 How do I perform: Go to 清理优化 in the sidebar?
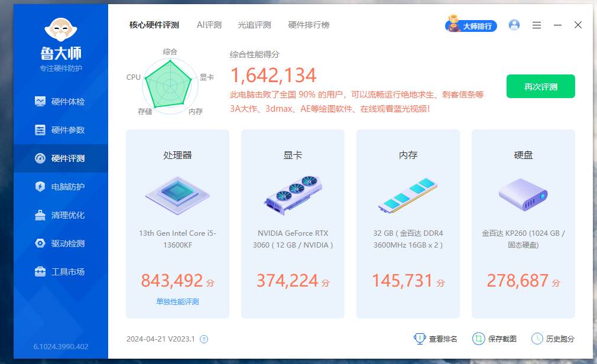click(61, 215)
